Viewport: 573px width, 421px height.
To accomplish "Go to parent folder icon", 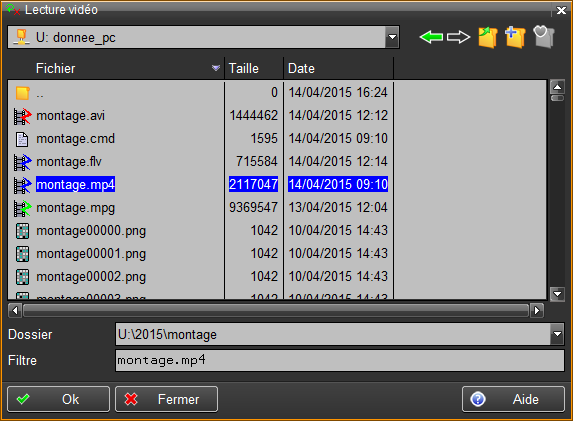I will point(488,37).
